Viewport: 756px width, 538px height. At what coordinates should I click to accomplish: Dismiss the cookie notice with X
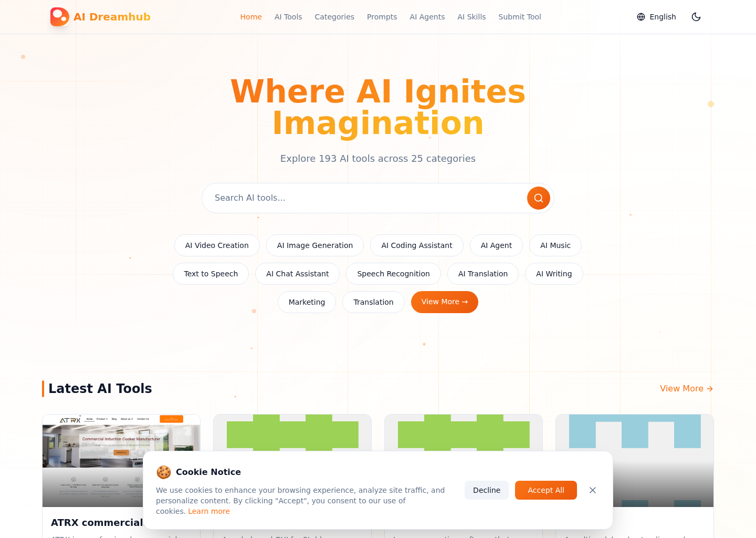pos(593,490)
